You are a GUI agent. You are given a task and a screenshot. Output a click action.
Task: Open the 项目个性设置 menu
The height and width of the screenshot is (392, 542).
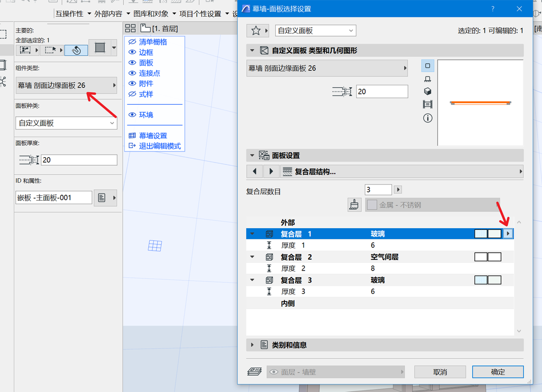[x=205, y=14]
